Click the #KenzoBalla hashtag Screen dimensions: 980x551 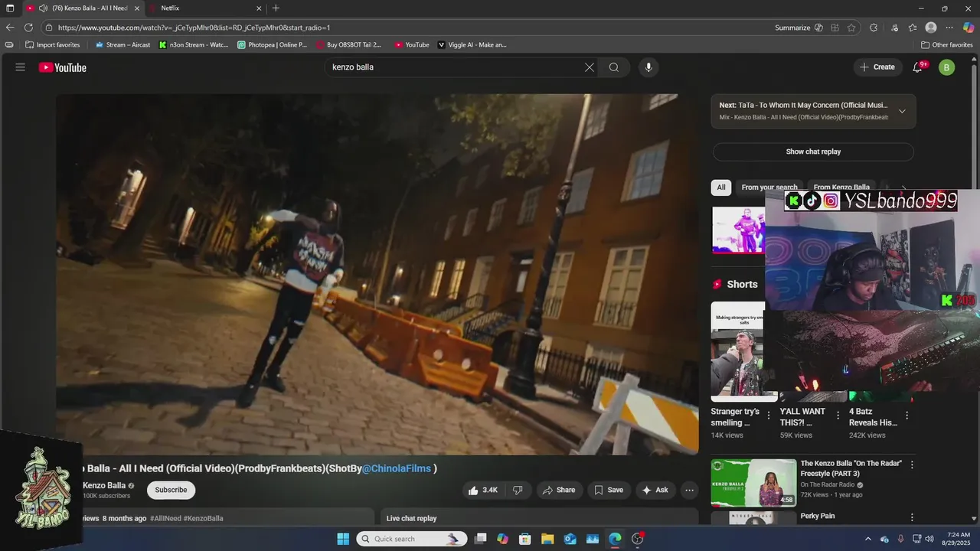click(204, 518)
